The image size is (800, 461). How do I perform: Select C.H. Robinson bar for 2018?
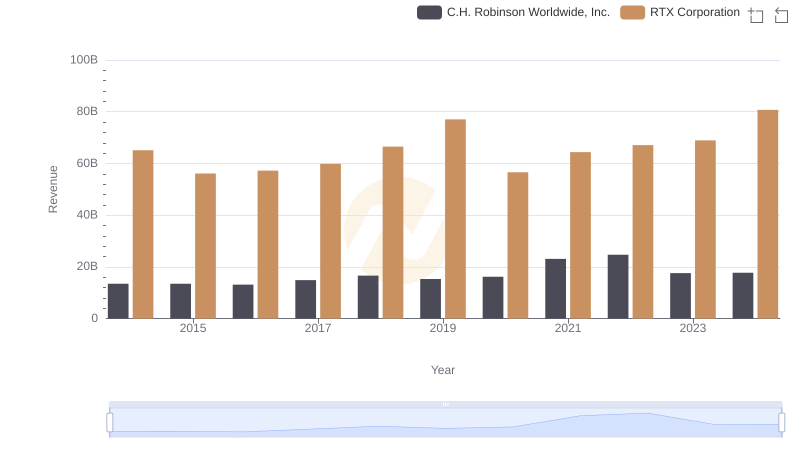coord(368,297)
